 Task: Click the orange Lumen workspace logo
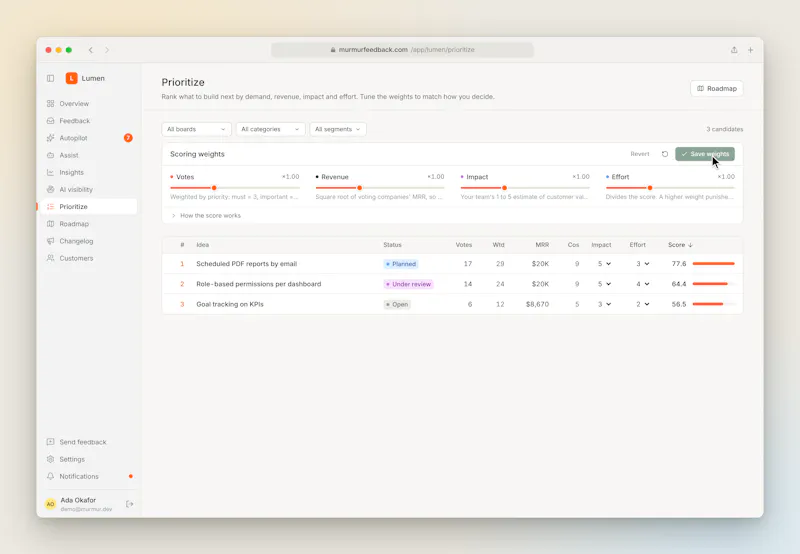click(71, 78)
